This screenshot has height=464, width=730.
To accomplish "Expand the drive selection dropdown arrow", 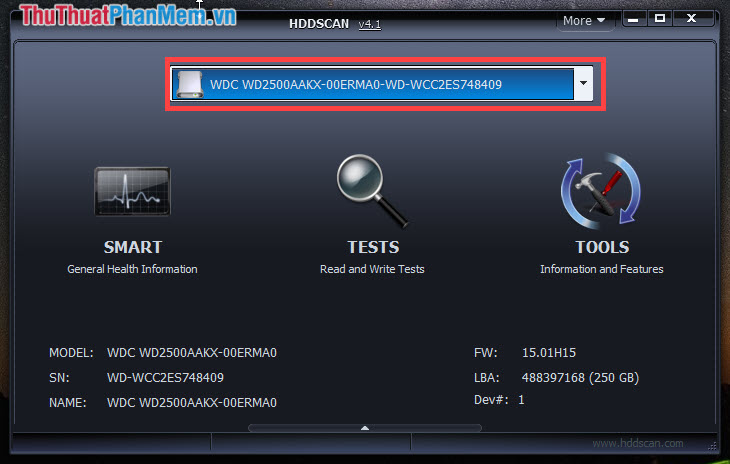I will pyautogui.click(x=583, y=83).
